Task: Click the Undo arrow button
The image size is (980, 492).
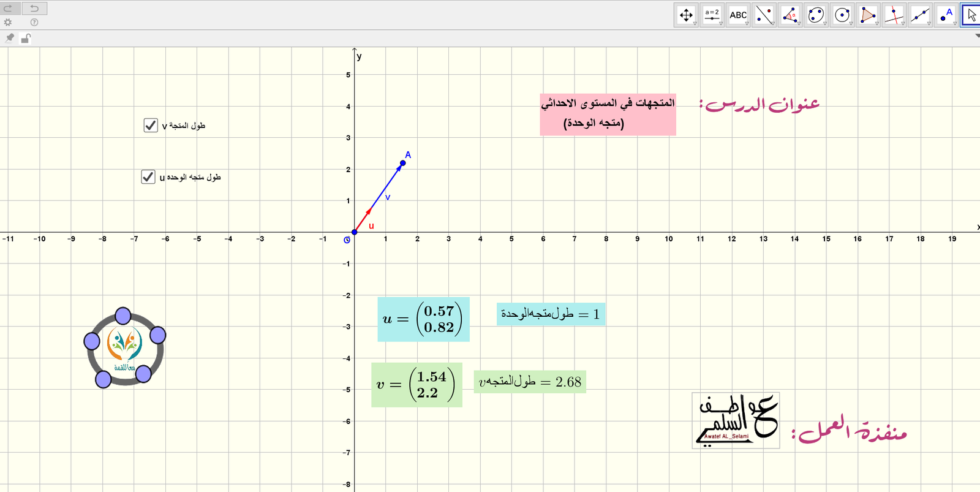Action: (x=34, y=8)
